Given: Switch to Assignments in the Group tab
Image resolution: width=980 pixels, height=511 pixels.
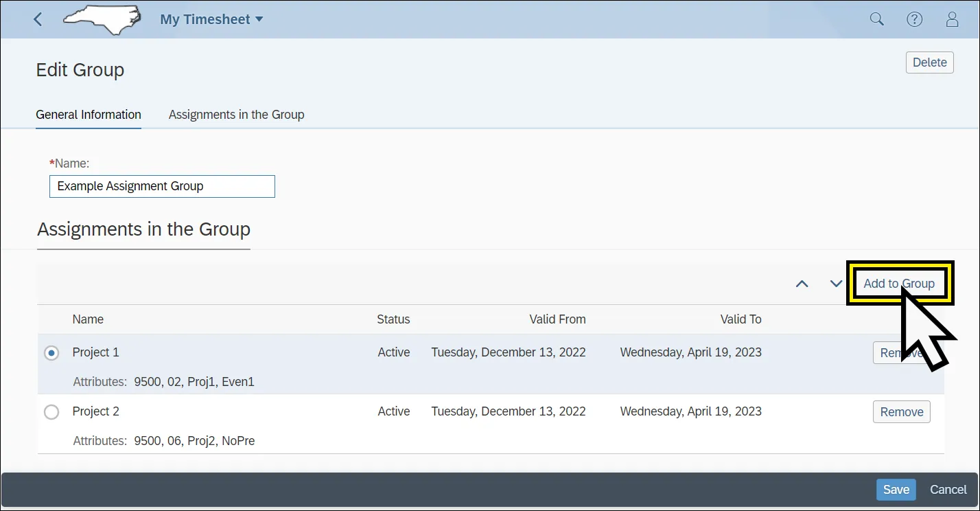Looking at the screenshot, I should click(236, 115).
